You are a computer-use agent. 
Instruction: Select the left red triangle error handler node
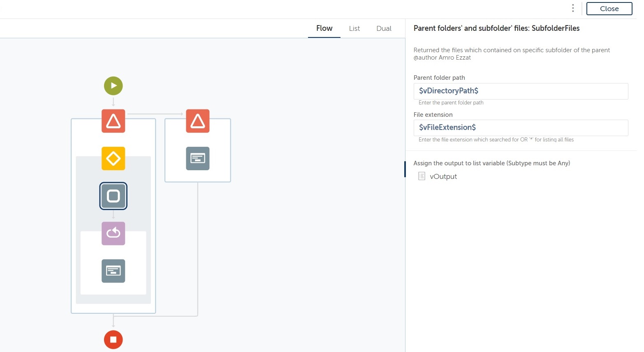[114, 121]
